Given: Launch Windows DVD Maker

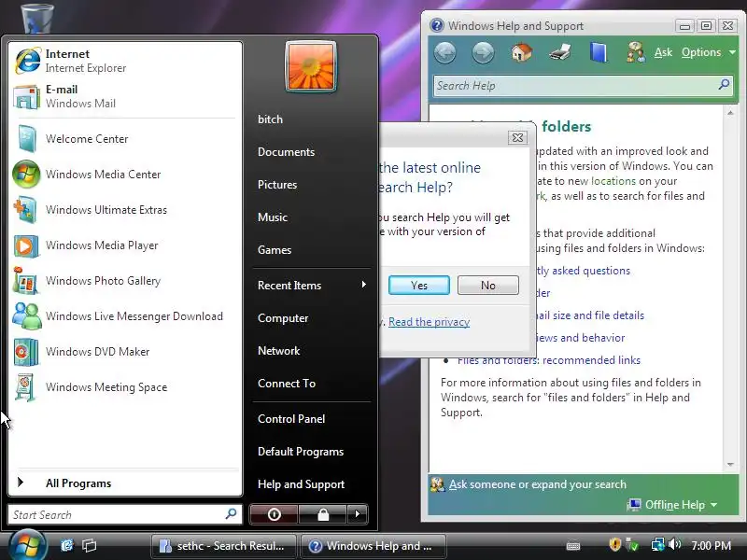Looking at the screenshot, I should pyautogui.click(x=125, y=352).
